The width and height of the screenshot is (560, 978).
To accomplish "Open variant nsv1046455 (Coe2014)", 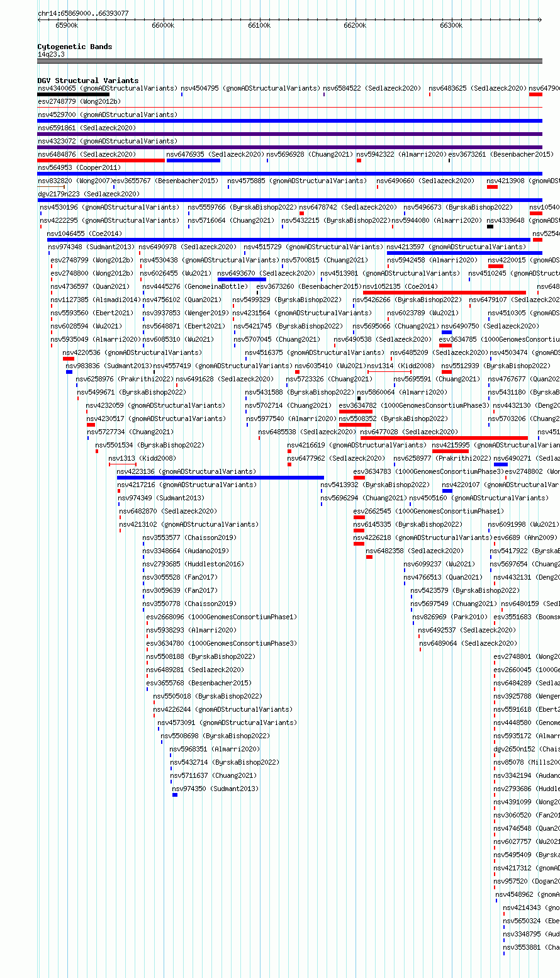I will click(85, 233).
